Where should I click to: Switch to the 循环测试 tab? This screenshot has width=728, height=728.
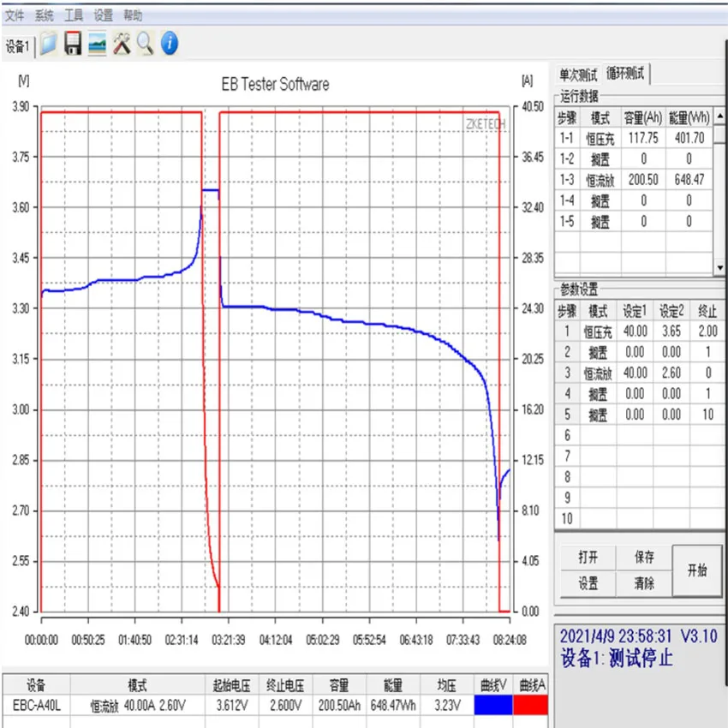tap(625, 74)
